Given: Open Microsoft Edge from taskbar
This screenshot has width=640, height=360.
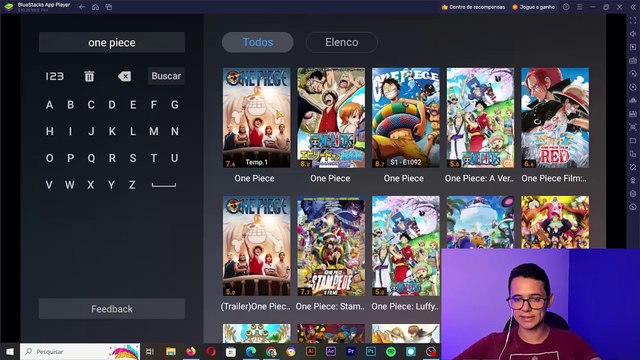Looking at the screenshot, I should [251, 351].
